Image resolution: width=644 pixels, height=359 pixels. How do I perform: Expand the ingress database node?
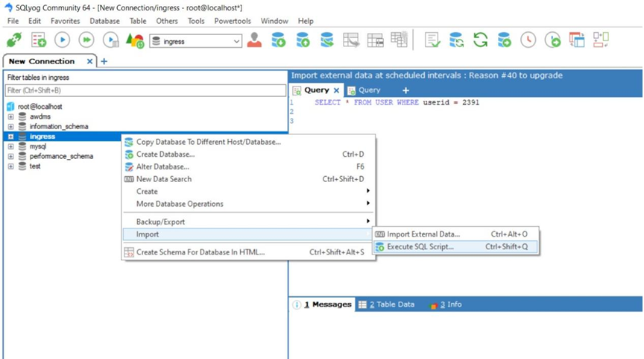[10, 137]
